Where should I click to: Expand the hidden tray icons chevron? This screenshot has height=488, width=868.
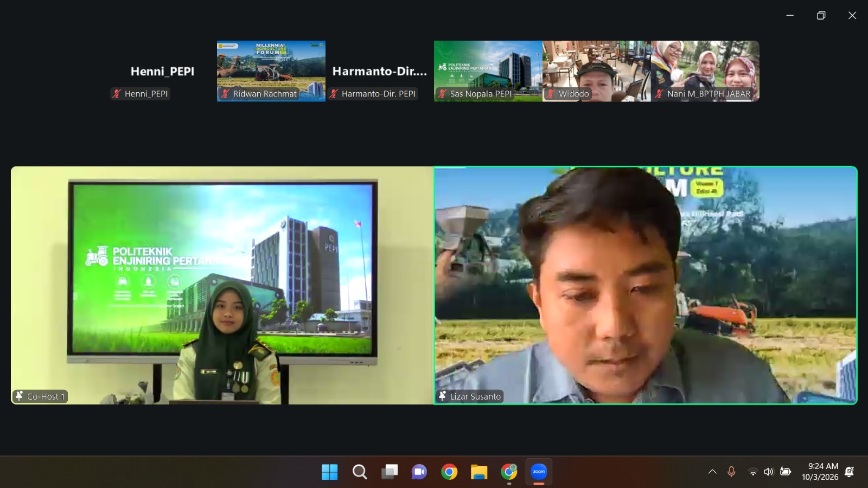click(x=712, y=472)
